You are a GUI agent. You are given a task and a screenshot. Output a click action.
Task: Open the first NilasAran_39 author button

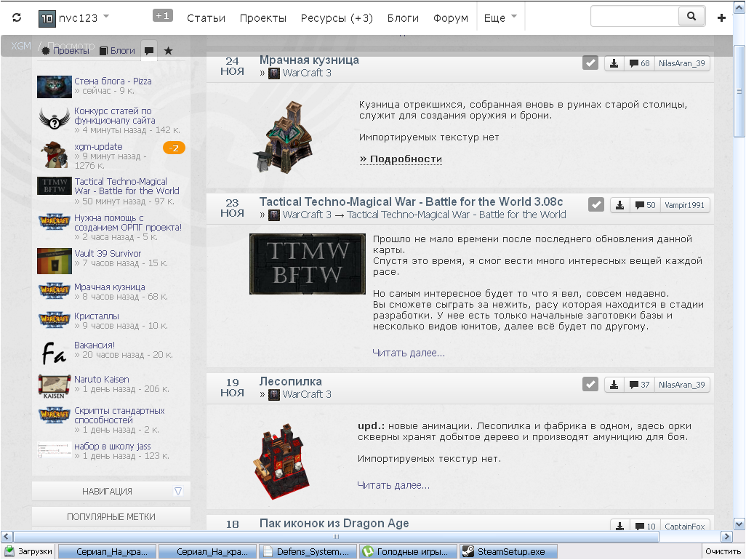tap(682, 63)
